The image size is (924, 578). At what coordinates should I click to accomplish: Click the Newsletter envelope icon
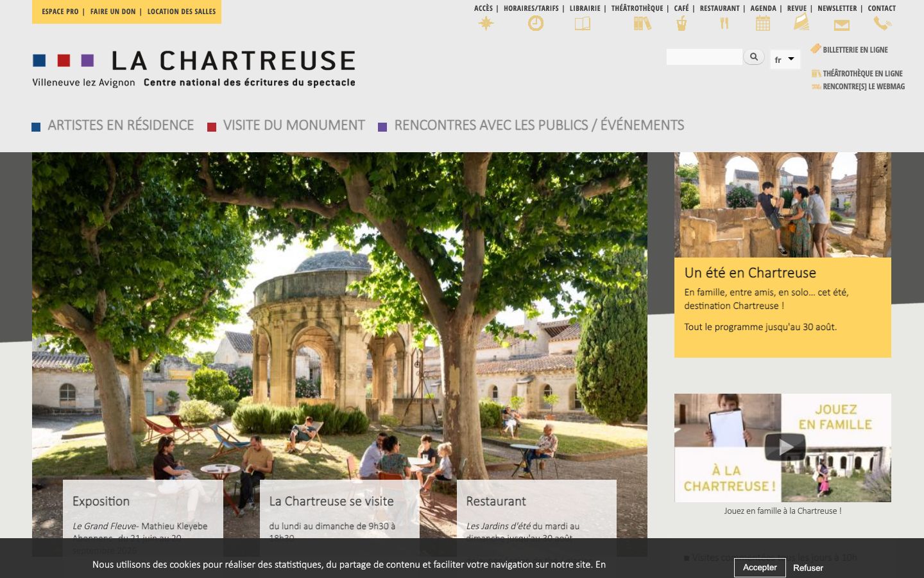(x=842, y=25)
